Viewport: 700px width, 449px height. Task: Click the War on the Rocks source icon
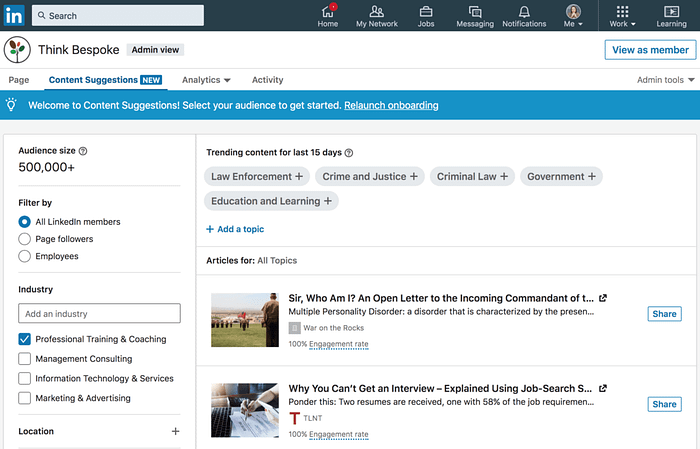(x=295, y=328)
